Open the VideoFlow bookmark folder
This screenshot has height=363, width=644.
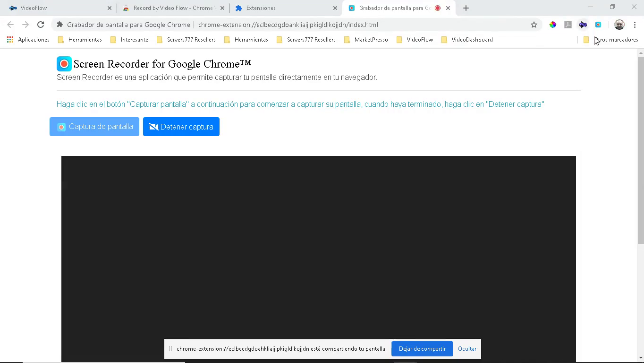415,40
